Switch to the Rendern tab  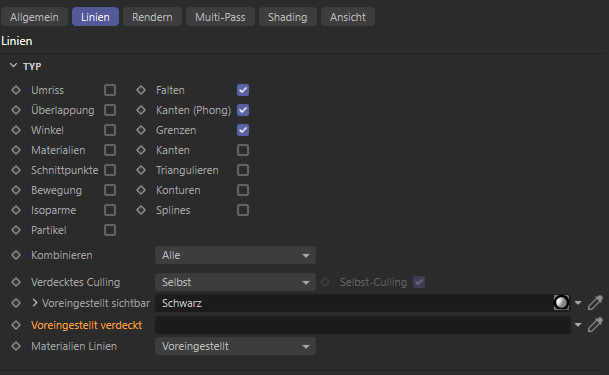[152, 17]
